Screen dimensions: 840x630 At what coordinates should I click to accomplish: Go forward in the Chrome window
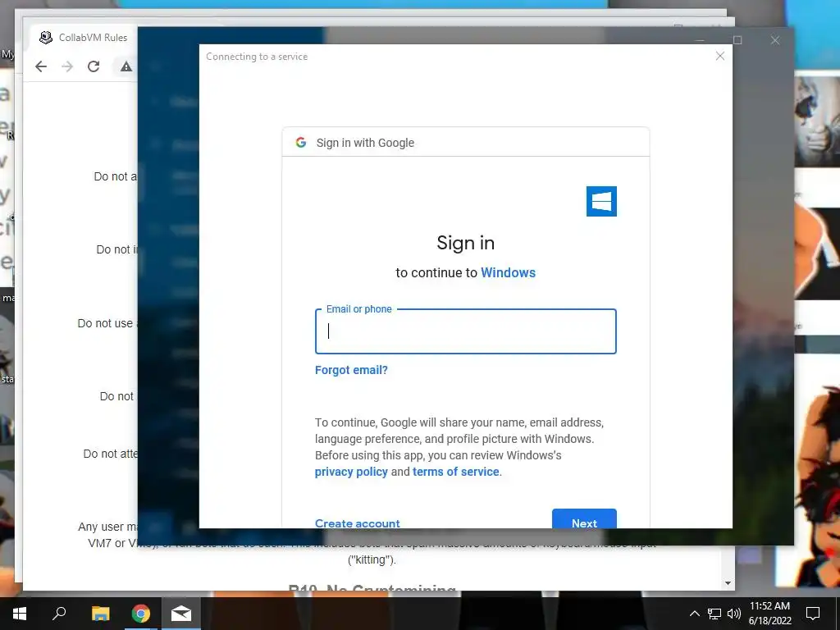[x=67, y=66]
